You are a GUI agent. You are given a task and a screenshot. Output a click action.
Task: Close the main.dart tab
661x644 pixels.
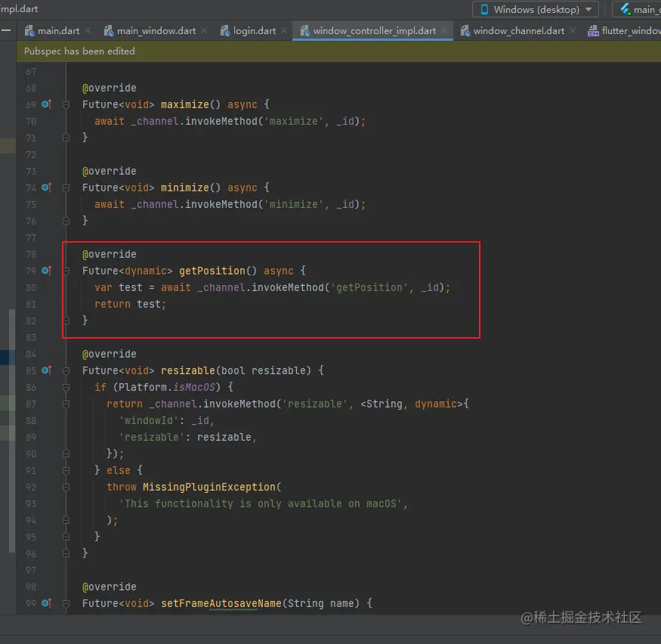click(88, 30)
